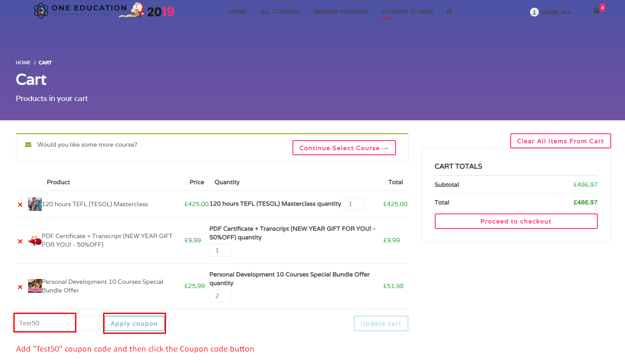Click the Personal Development bundle thumbnail

tap(35, 286)
